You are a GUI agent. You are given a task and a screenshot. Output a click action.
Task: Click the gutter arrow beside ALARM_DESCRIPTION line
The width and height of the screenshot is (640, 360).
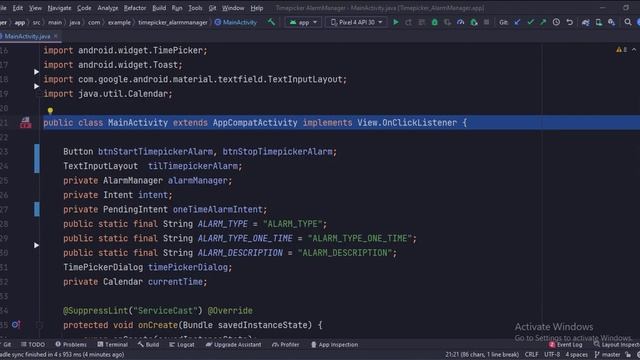tap(36, 245)
